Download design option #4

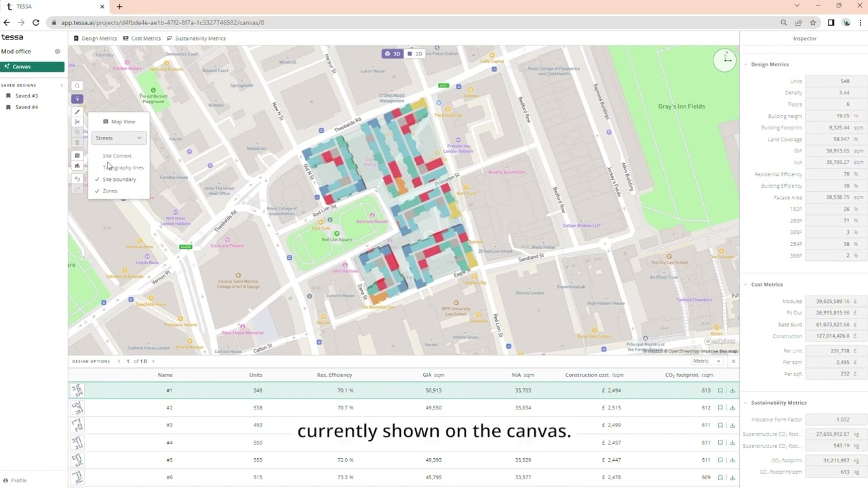732,443
